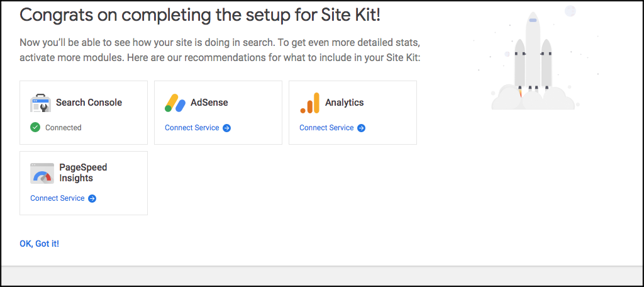
Task: Click the Analytics bar chart icon
Action: [x=310, y=103]
